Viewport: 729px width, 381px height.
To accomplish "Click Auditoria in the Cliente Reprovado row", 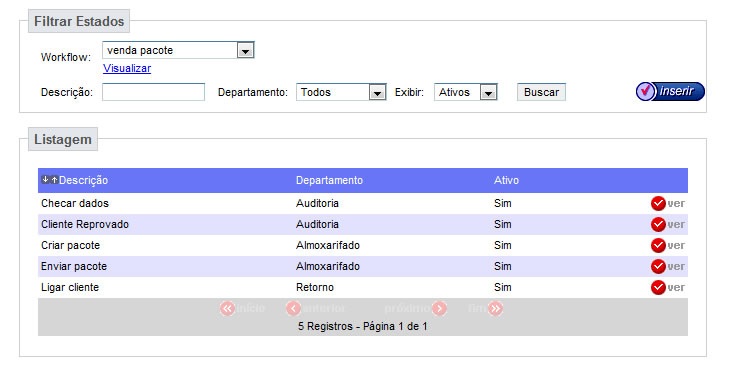I will (x=317, y=224).
